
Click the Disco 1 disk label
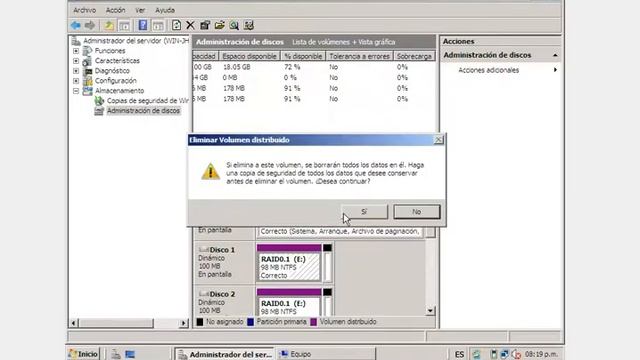(x=222, y=250)
